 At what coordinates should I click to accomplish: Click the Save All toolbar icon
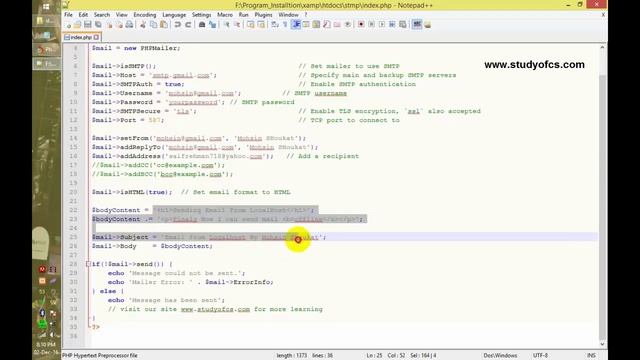98,25
